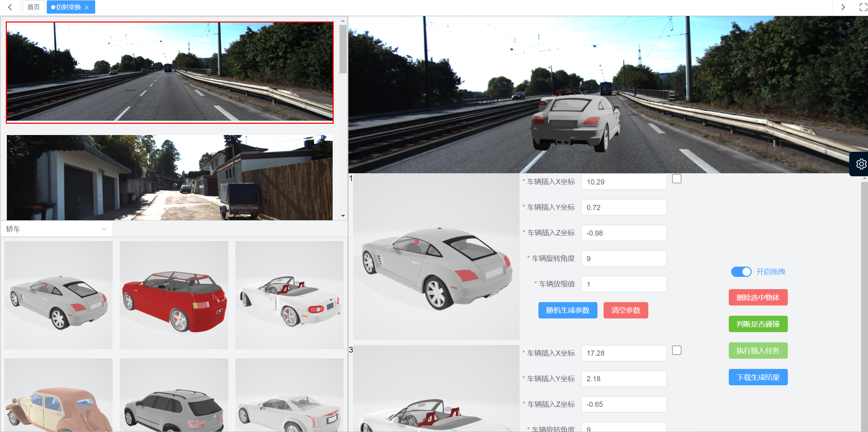This screenshot has height=432, width=868.
Task: Toggle the 开启拖拽 drag switch
Action: click(741, 272)
